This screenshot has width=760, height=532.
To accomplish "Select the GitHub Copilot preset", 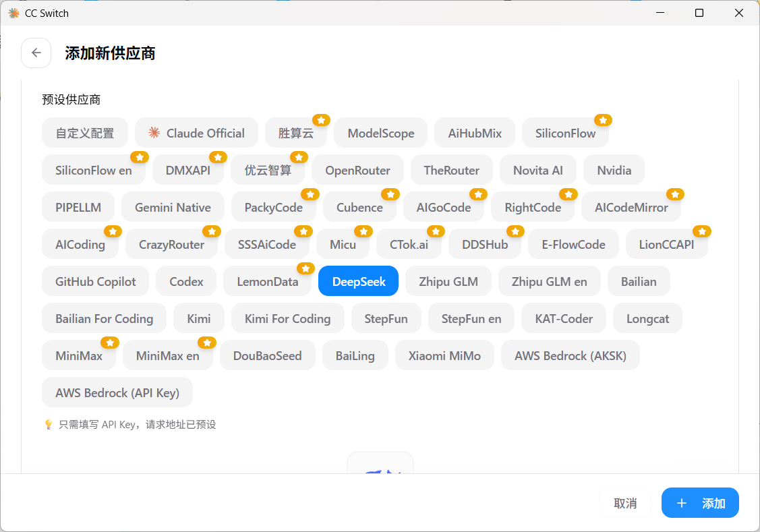I will pyautogui.click(x=96, y=281).
